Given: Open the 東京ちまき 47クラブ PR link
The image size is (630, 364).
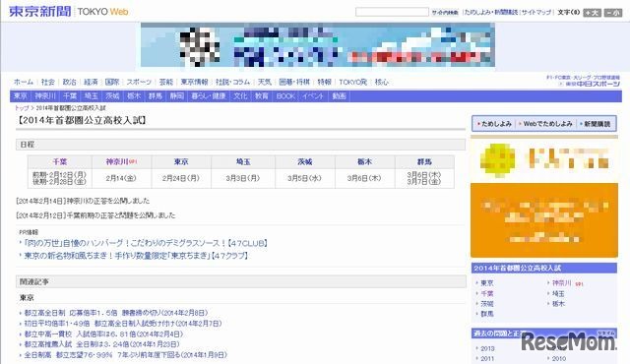Looking at the screenshot, I should point(136,256).
